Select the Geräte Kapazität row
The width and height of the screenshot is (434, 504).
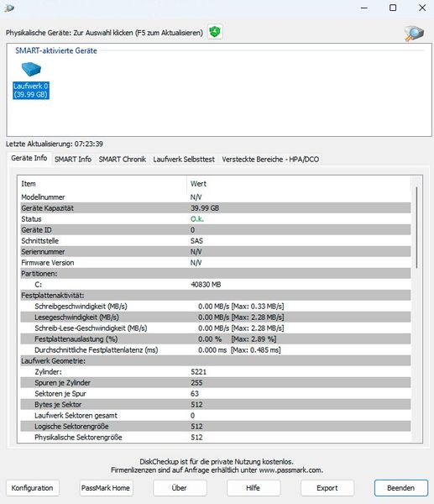216,208
